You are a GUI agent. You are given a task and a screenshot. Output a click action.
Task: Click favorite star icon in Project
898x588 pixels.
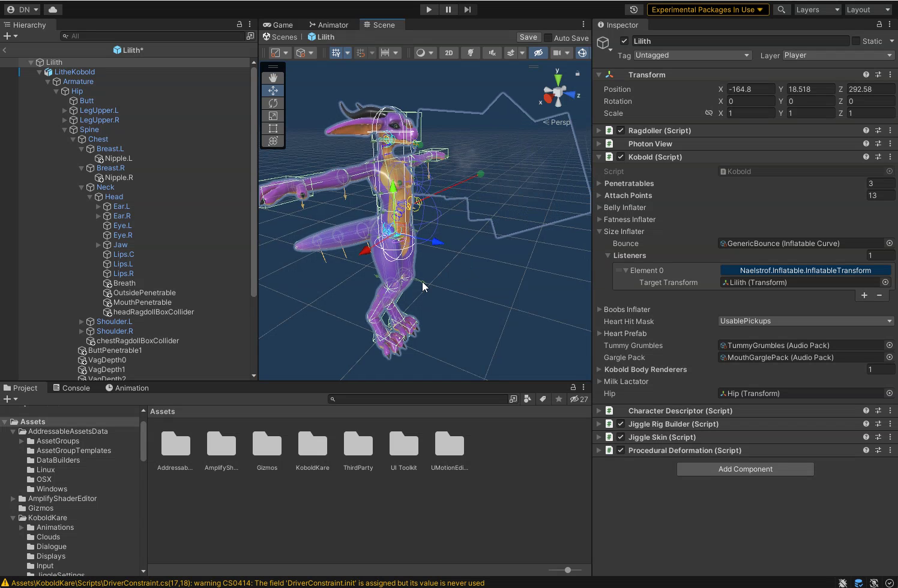[x=559, y=399]
